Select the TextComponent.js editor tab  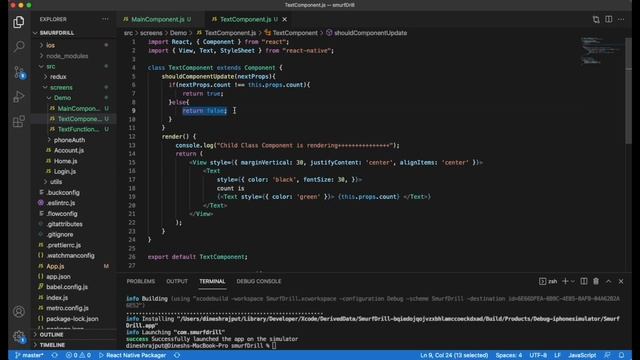(245, 19)
